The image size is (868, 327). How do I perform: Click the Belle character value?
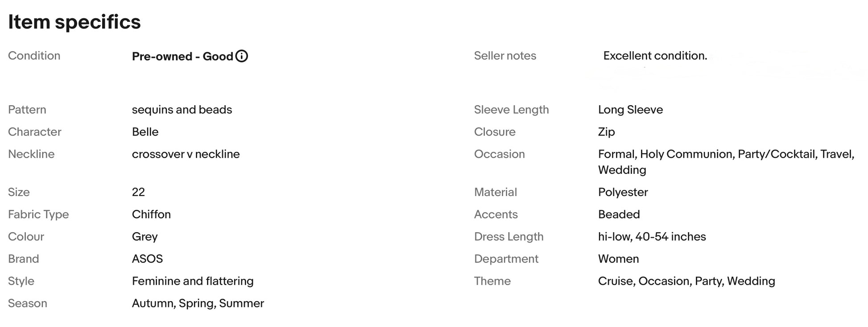(x=145, y=132)
